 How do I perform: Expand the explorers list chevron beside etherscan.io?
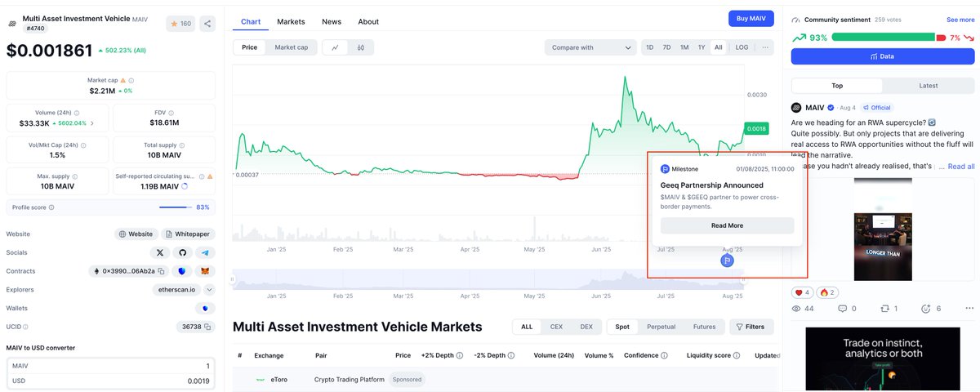pyautogui.click(x=209, y=289)
